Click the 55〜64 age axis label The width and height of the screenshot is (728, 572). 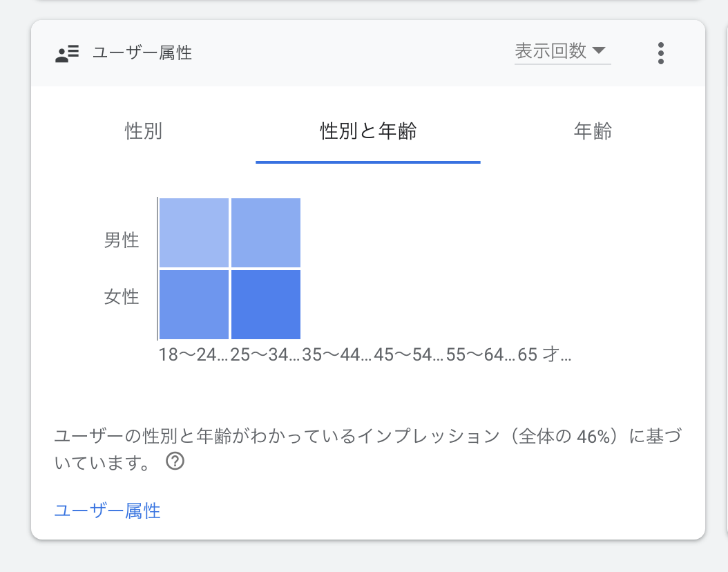(x=480, y=355)
